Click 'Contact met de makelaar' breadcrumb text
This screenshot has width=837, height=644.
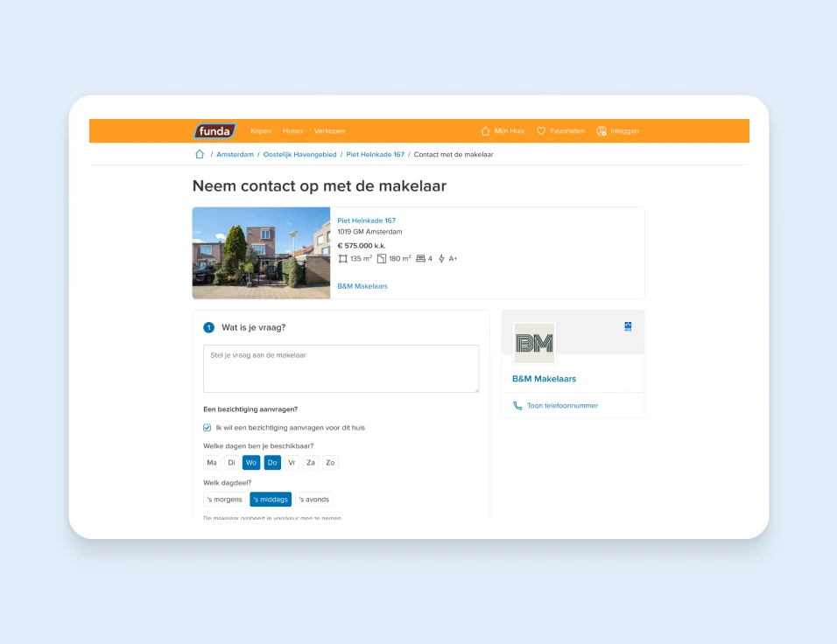coord(454,155)
